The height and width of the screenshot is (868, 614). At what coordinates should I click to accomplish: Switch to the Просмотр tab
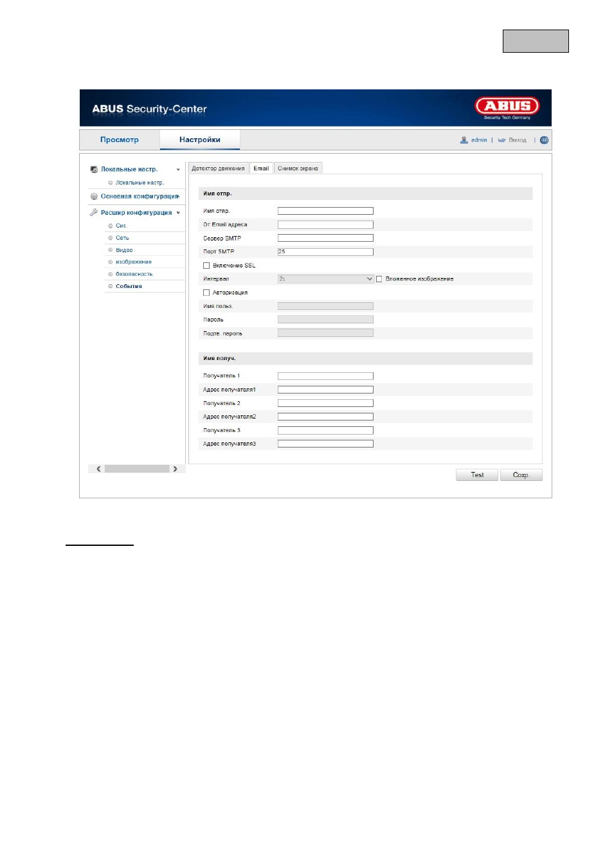120,140
